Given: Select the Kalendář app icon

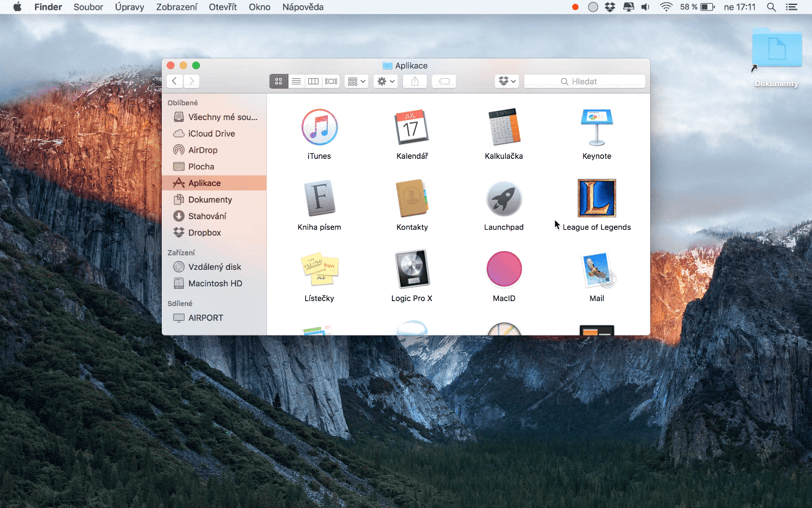Looking at the screenshot, I should pyautogui.click(x=412, y=127).
